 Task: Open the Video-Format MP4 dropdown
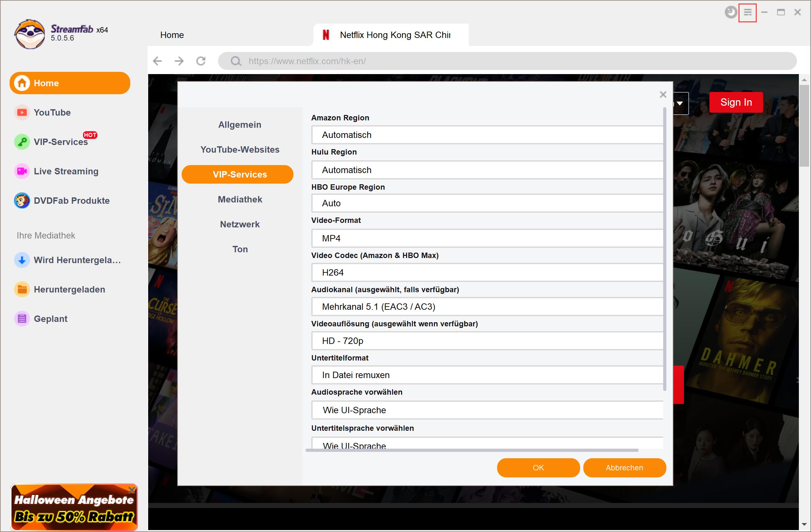coord(487,238)
